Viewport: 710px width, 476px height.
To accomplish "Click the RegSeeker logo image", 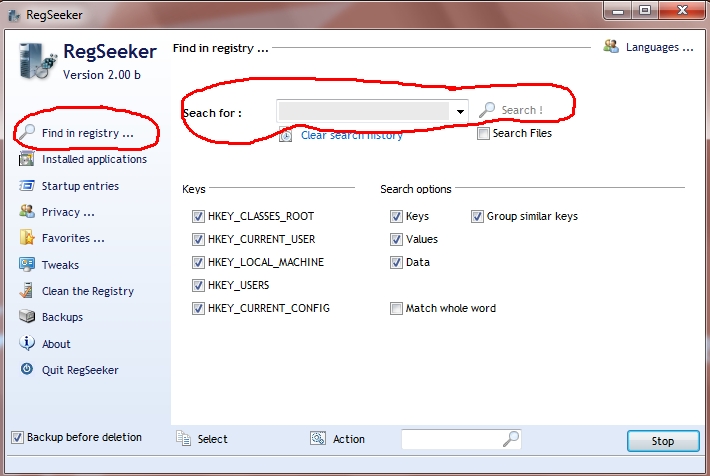I will (37, 61).
